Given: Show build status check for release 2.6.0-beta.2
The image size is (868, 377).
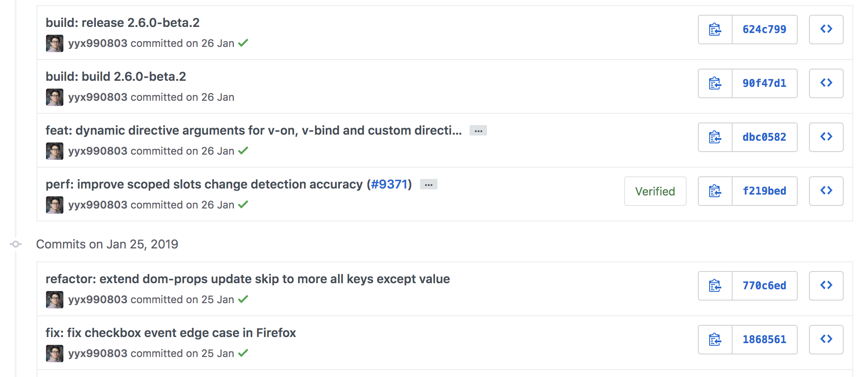Looking at the screenshot, I should tap(243, 43).
